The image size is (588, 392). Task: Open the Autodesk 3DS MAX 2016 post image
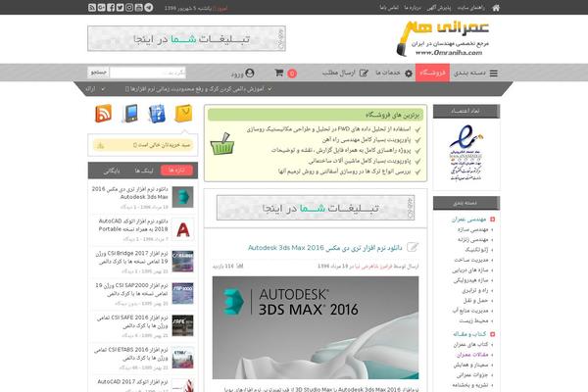click(316, 327)
